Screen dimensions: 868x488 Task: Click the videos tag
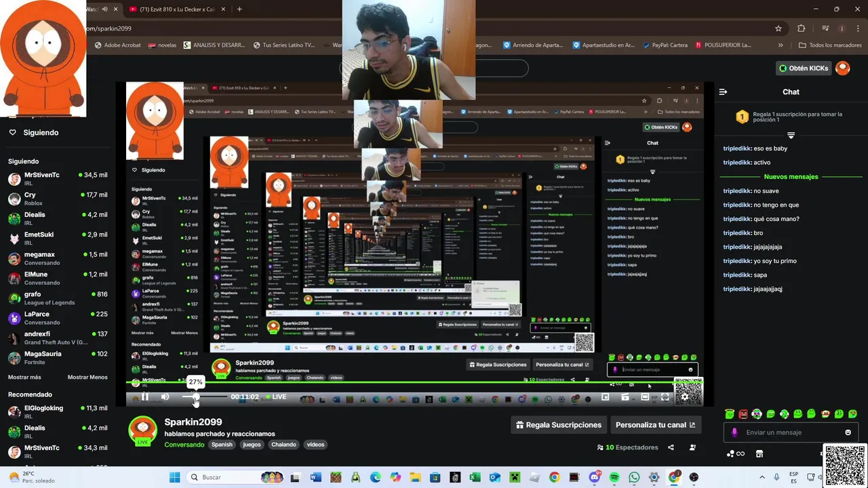tap(315, 445)
